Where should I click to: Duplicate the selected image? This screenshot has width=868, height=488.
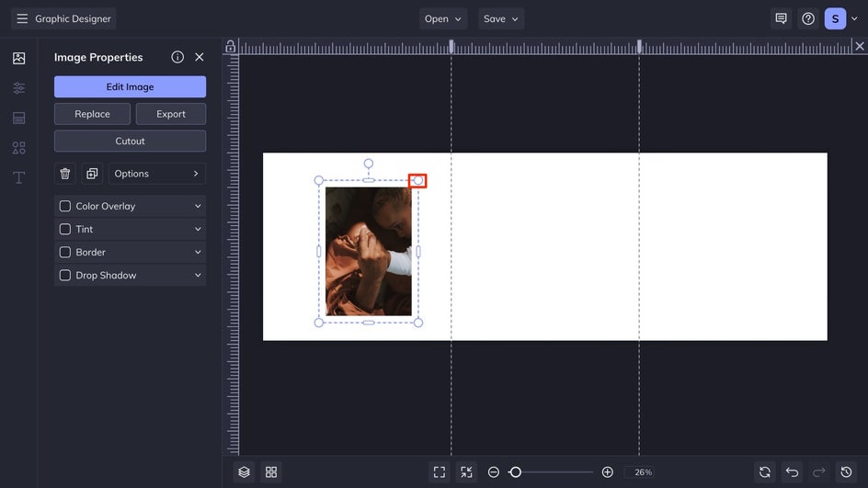point(92,174)
